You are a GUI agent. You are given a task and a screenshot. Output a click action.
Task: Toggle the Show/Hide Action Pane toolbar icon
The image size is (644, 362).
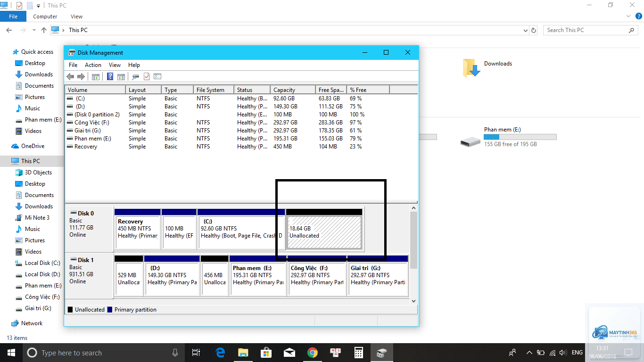[121, 76]
